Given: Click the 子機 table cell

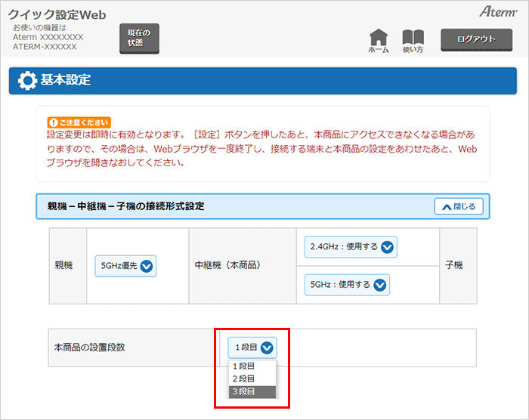Looking at the screenshot, I should 458,266.
